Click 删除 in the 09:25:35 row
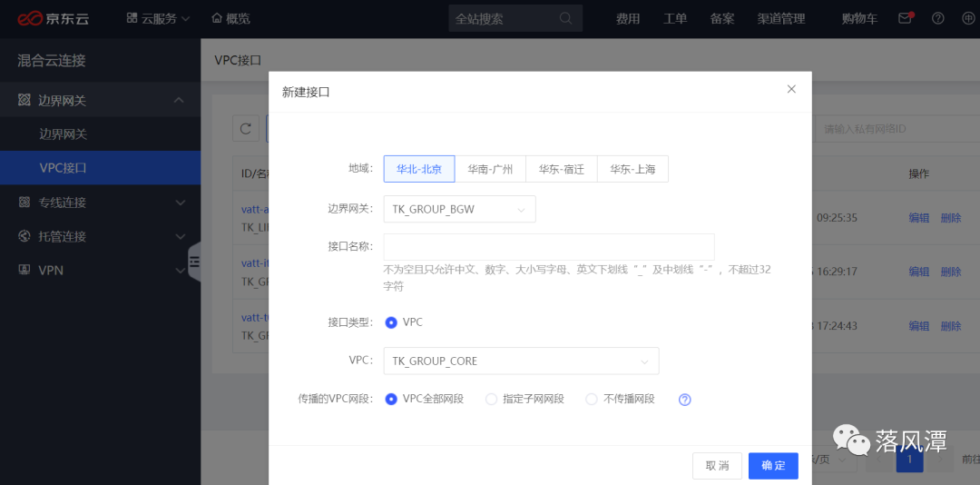Image resolution: width=980 pixels, height=485 pixels. point(951,218)
